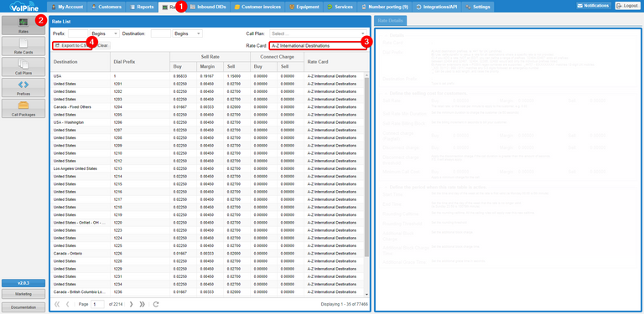644x314 pixels.
Task: Select the Canada - Ontario row
Action: coord(207,254)
